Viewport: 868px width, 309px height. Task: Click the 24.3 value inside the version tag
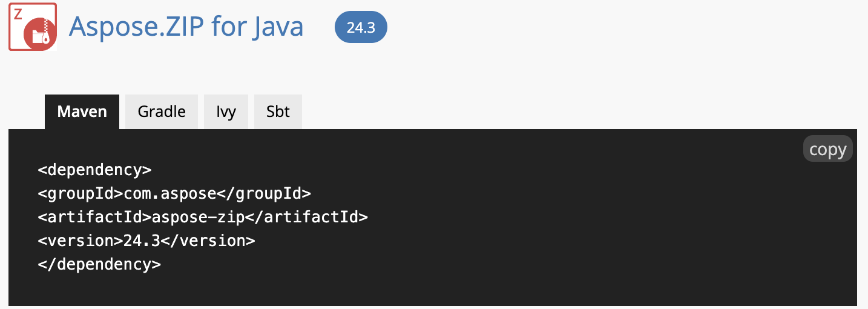tap(142, 241)
